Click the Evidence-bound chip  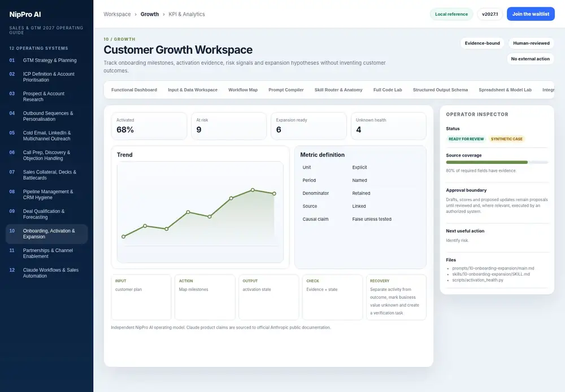tap(482, 43)
